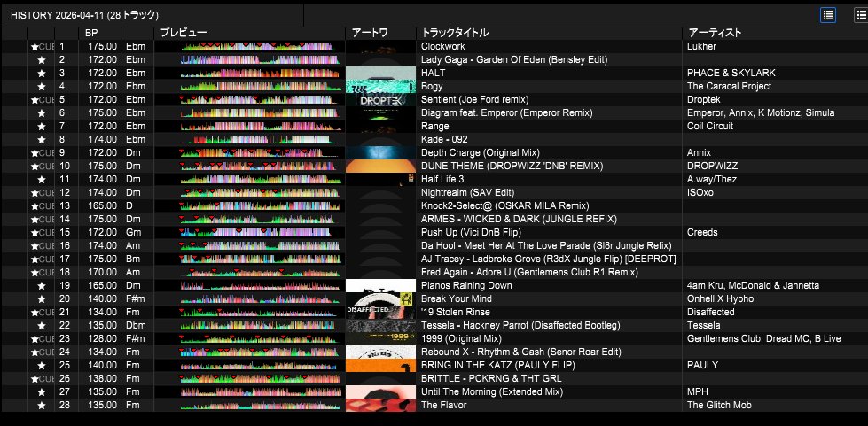Open the 1999 Original Mix artwork thumbnail
This screenshot has height=426, width=868.
pos(381,338)
